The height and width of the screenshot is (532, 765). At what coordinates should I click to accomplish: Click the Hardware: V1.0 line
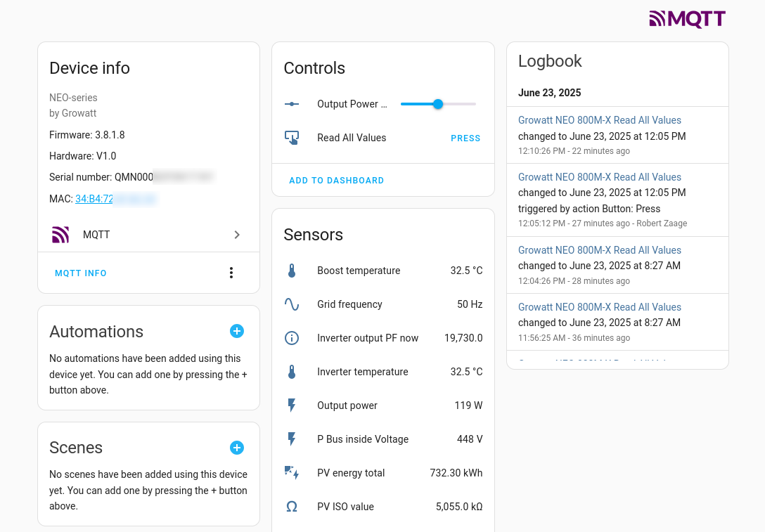coord(82,156)
